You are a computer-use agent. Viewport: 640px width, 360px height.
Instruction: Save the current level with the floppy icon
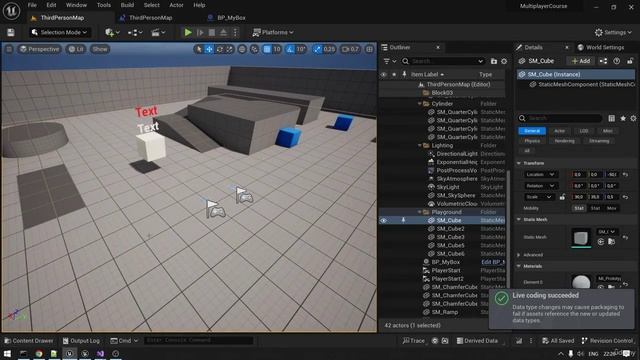click(x=11, y=32)
